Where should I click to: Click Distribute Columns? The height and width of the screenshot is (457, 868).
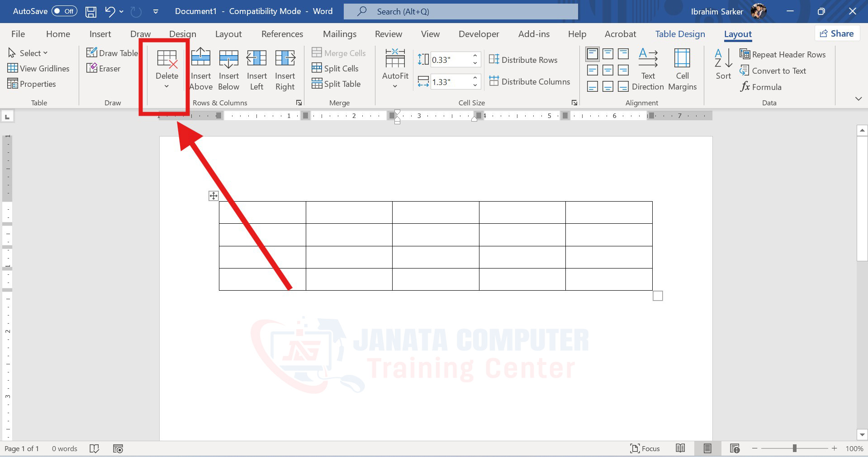530,82
